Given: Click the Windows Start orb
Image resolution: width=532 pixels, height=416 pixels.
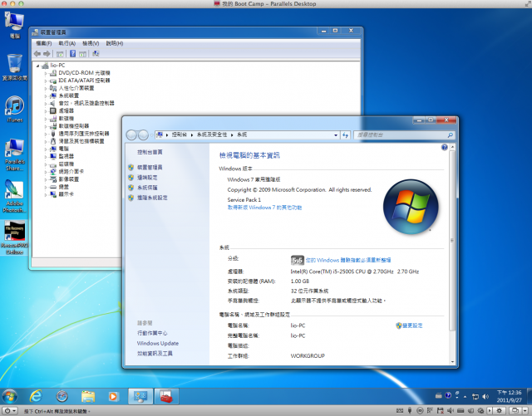Looking at the screenshot, I should point(9,396).
